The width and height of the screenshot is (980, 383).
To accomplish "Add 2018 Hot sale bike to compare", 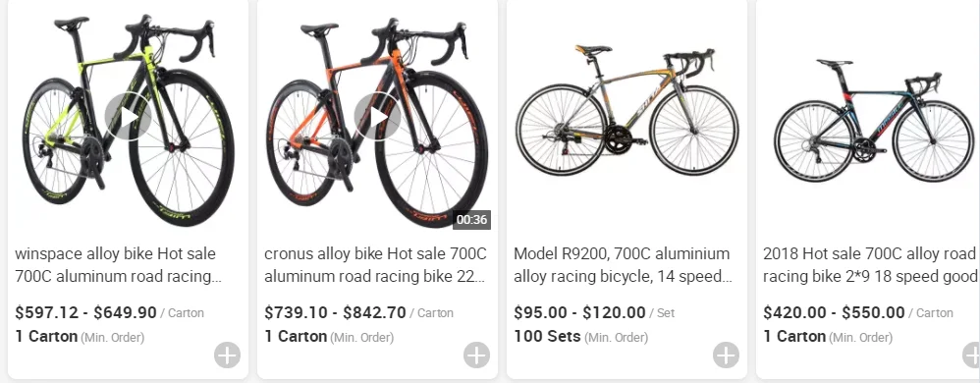I will click(x=971, y=356).
